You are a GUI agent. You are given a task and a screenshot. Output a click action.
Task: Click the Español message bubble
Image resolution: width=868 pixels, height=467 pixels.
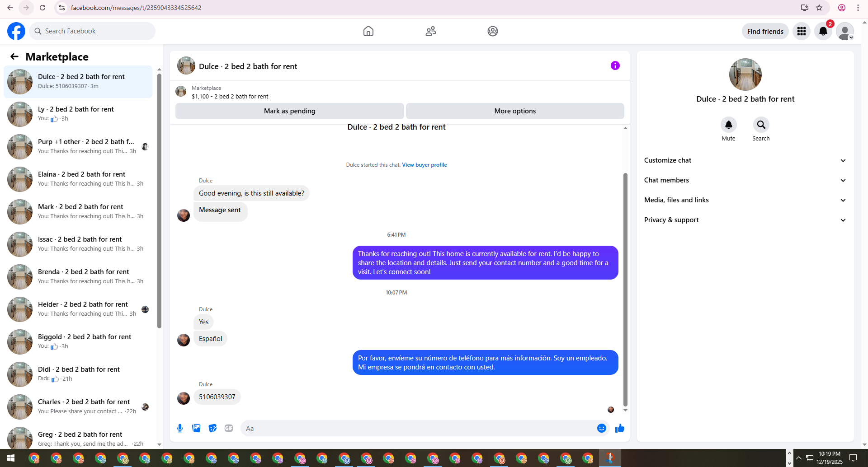tap(210, 339)
